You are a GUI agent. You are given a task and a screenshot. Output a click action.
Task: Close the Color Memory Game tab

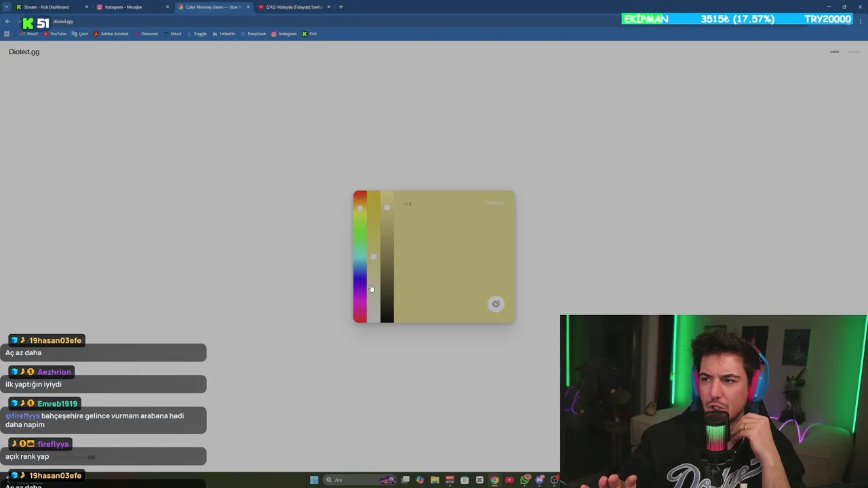coord(248,7)
